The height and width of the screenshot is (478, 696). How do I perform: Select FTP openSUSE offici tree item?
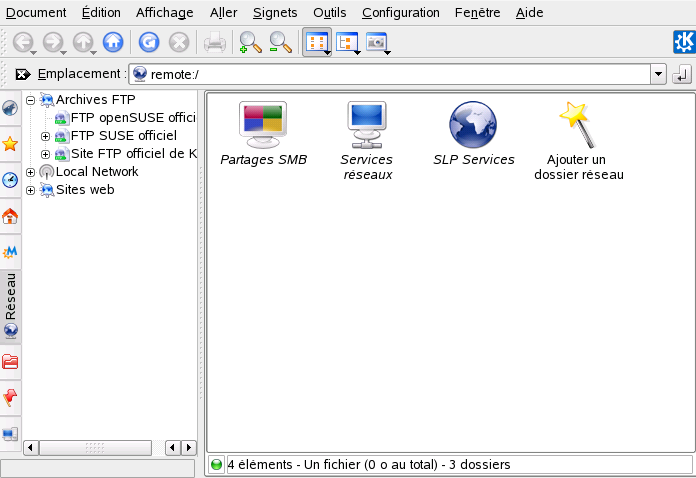click(125, 118)
